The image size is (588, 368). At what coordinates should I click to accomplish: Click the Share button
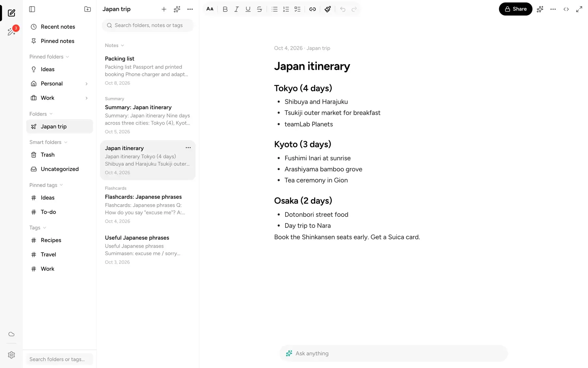[515, 9]
